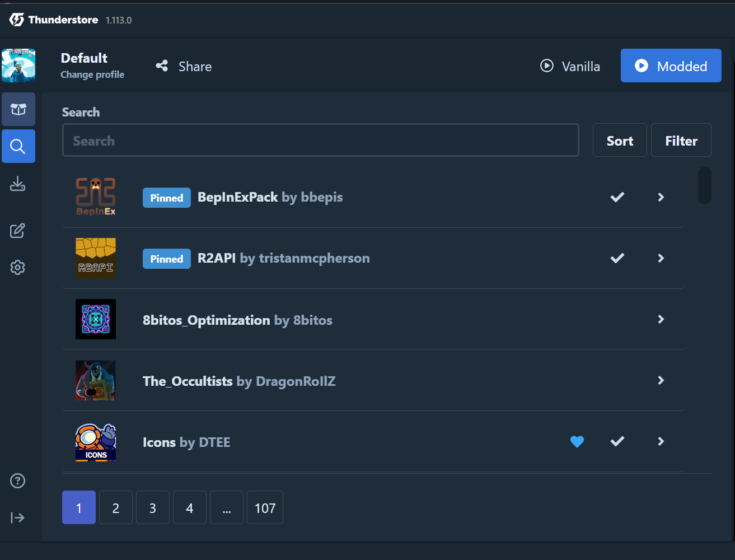The image size is (735, 560).
Task: Toggle installed checkmark for R2API mod
Action: click(617, 258)
